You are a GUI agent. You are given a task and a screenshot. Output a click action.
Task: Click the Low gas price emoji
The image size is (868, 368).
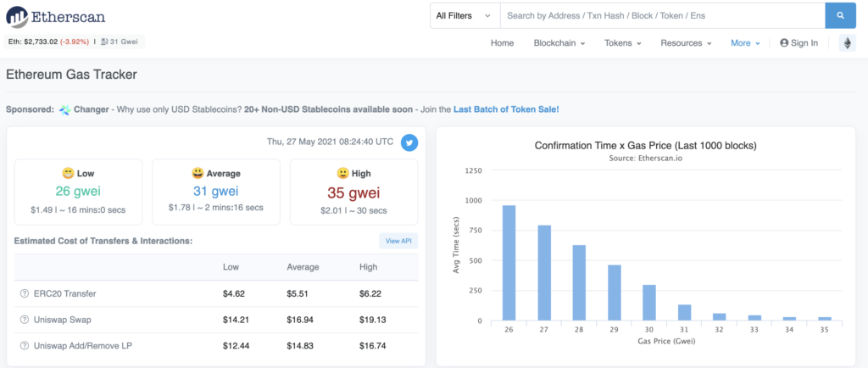pyautogui.click(x=69, y=174)
